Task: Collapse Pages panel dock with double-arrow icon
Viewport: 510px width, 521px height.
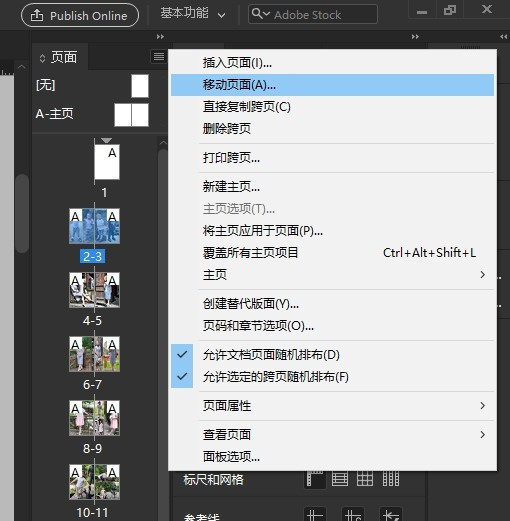Action: click(x=160, y=37)
